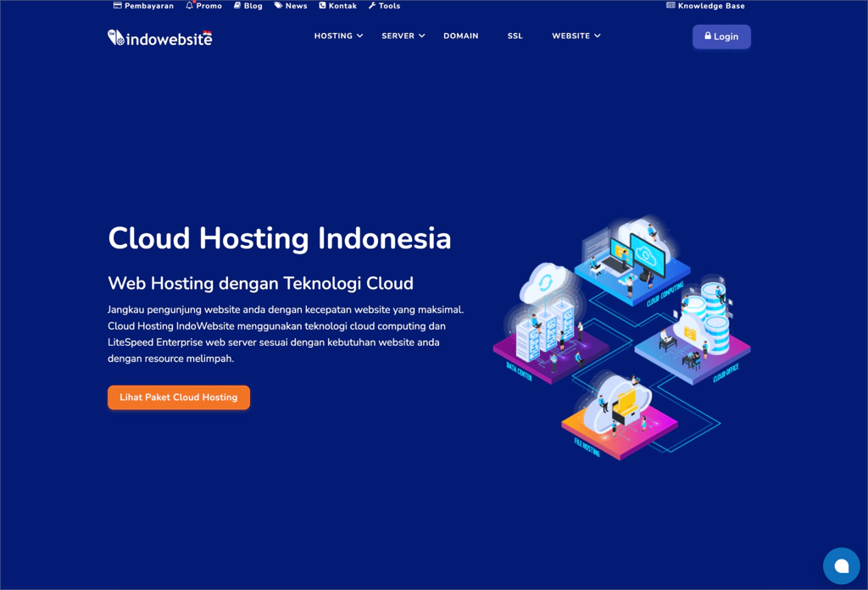Open the Kontak link
868x590 pixels.
pyautogui.click(x=337, y=6)
